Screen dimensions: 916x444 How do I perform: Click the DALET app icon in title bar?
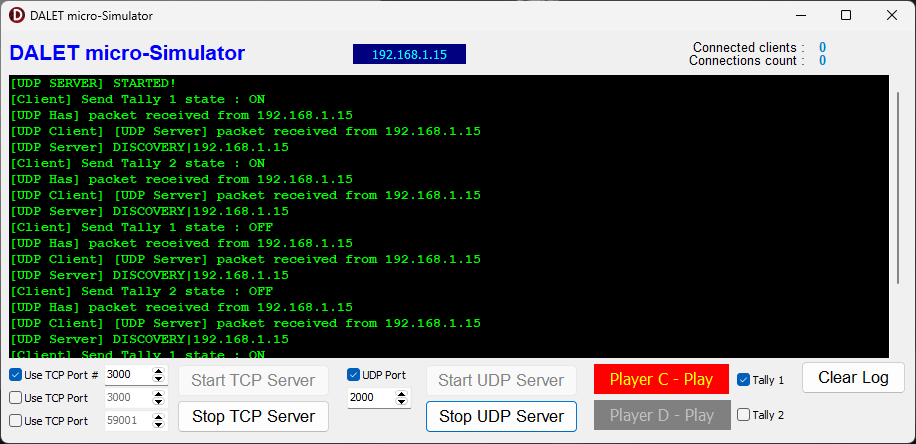[x=16, y=16]
